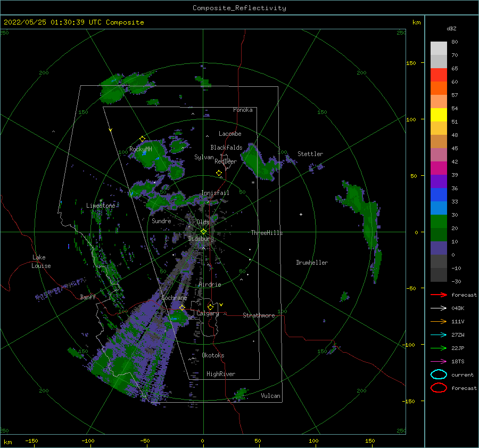Screen dimensions: 479x448
Task: Click the yellow diamond marker near RockyMH
Action: tap(142, 139)
